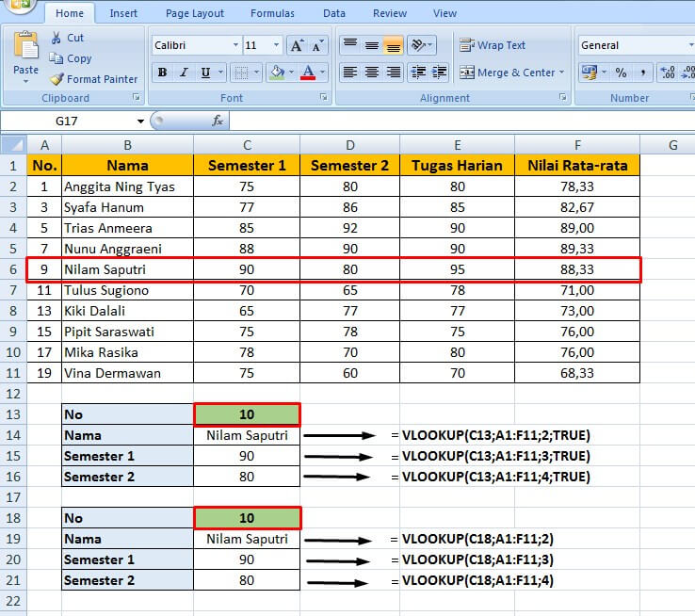Toggle Underline formatting

point(205,73)
